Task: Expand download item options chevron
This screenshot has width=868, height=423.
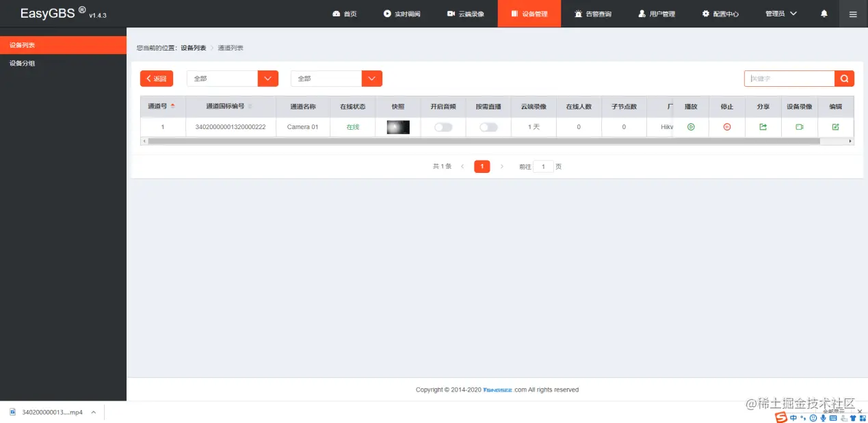Action: coord(93,412)
